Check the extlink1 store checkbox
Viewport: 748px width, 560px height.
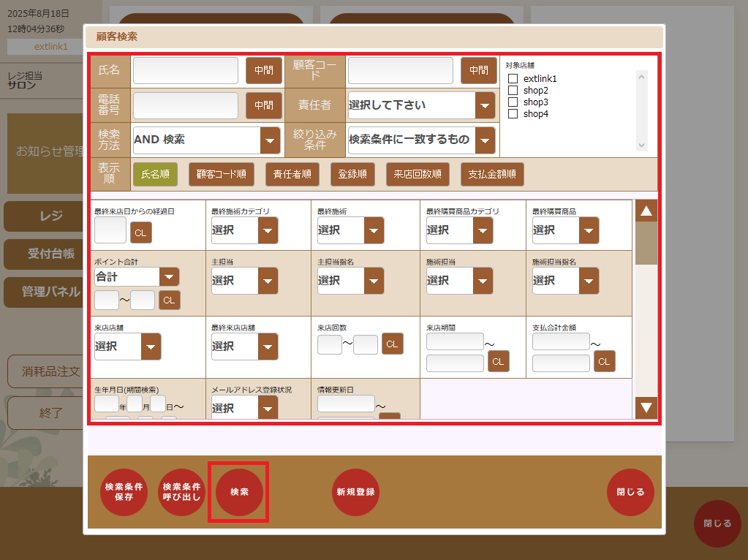[x=513, y=77]
